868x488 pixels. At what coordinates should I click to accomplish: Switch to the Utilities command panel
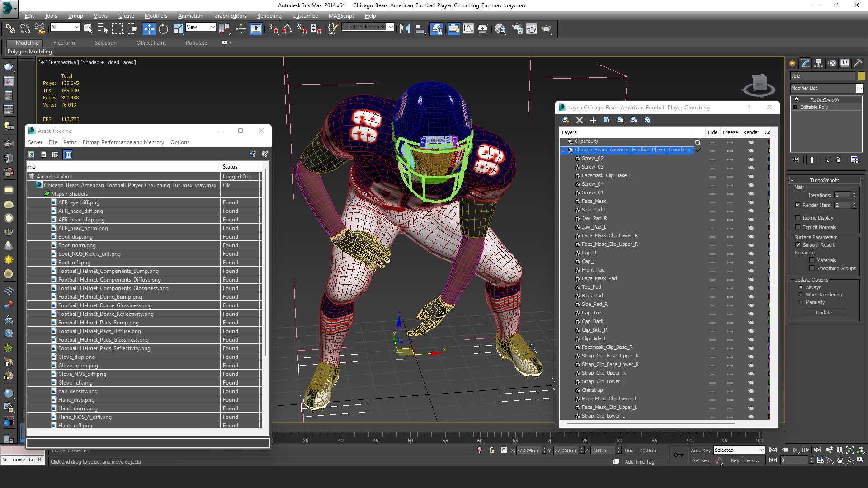pyautogui.click(x=858, y=63)
